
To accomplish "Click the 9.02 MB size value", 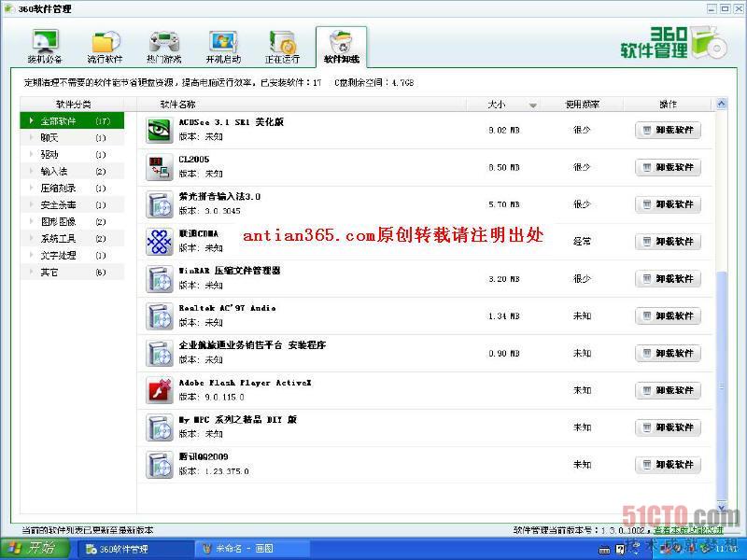I will point(503,130).
